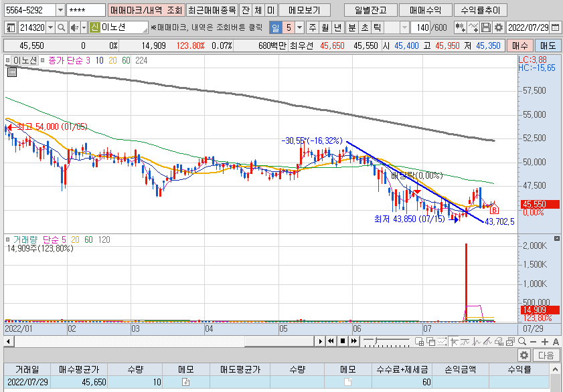Click the add indicator line icon

[x=473, y=27]
